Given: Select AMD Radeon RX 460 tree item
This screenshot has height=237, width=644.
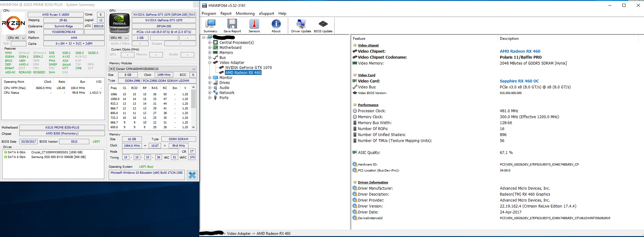Looking at the screenshot, I should point(243,73).
